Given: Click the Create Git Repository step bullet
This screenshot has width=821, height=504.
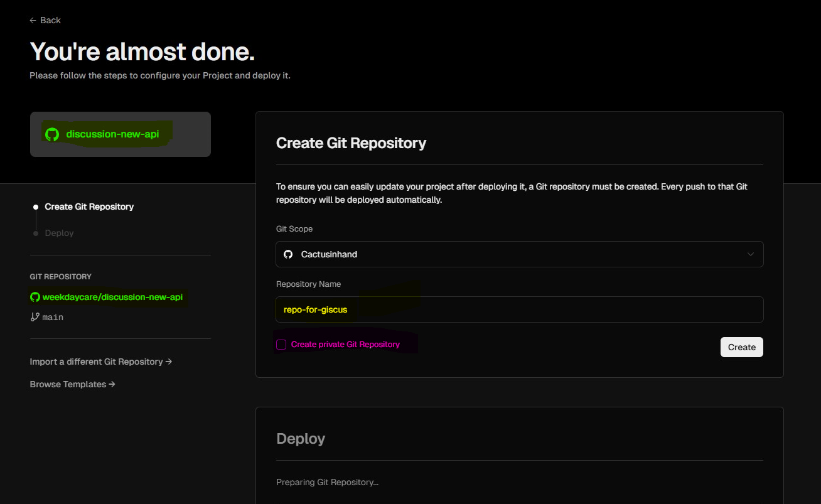Looking at the screenshot, I should pyautogui.click(x=36, y=207).
